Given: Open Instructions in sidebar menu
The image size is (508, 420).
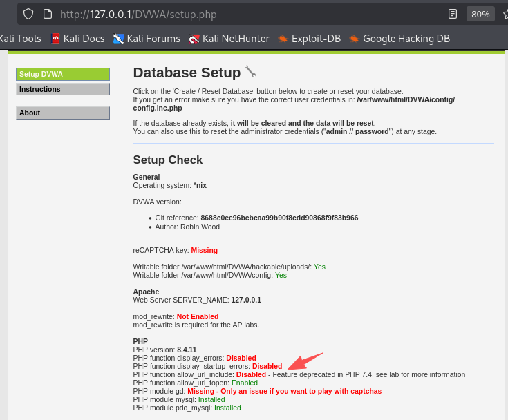Looking at the screenshot, I should (x=63, y=89).
